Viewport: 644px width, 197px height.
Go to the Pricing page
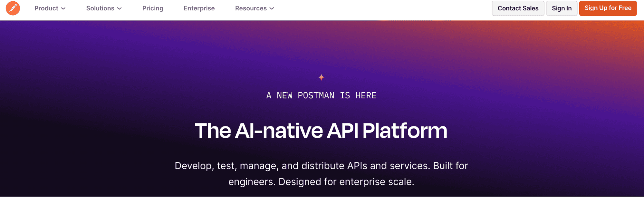coord(153,8)
